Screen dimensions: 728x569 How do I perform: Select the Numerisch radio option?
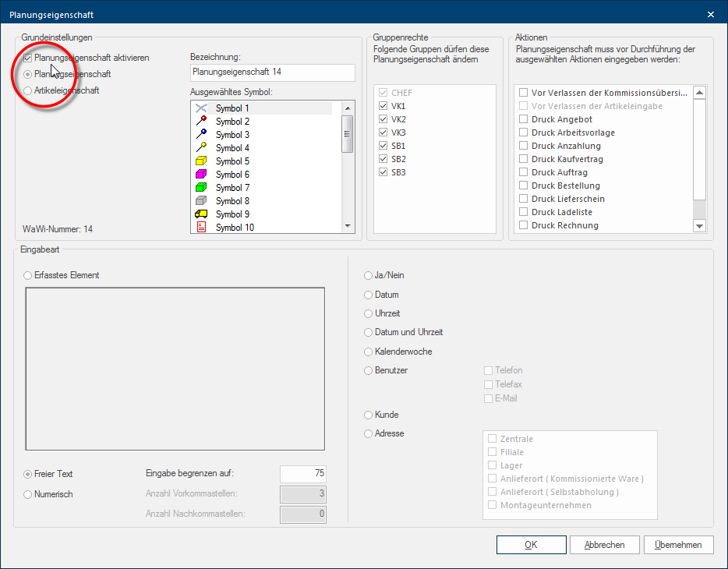point(29,494)
